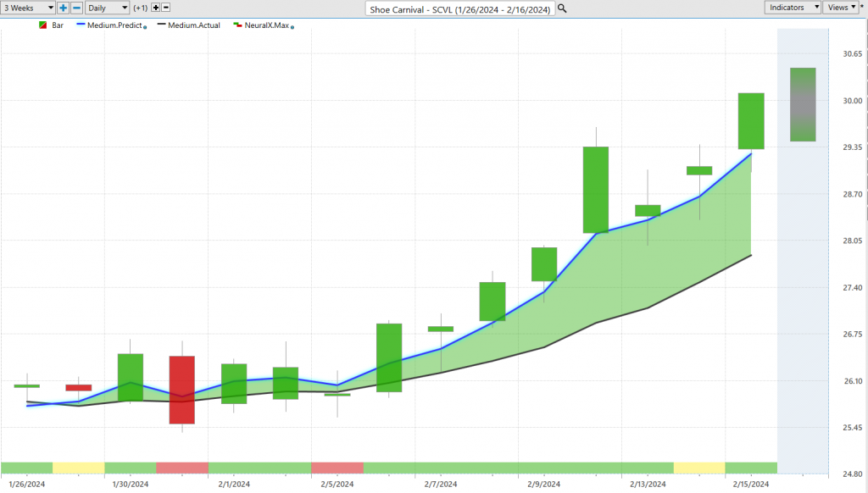This screenshot has width=868, height=493.
Task: Select the Bar legend label
Action: 58,25
